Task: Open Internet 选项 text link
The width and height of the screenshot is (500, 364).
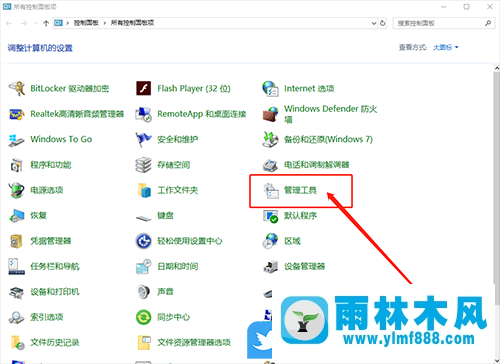Action: 309,89
